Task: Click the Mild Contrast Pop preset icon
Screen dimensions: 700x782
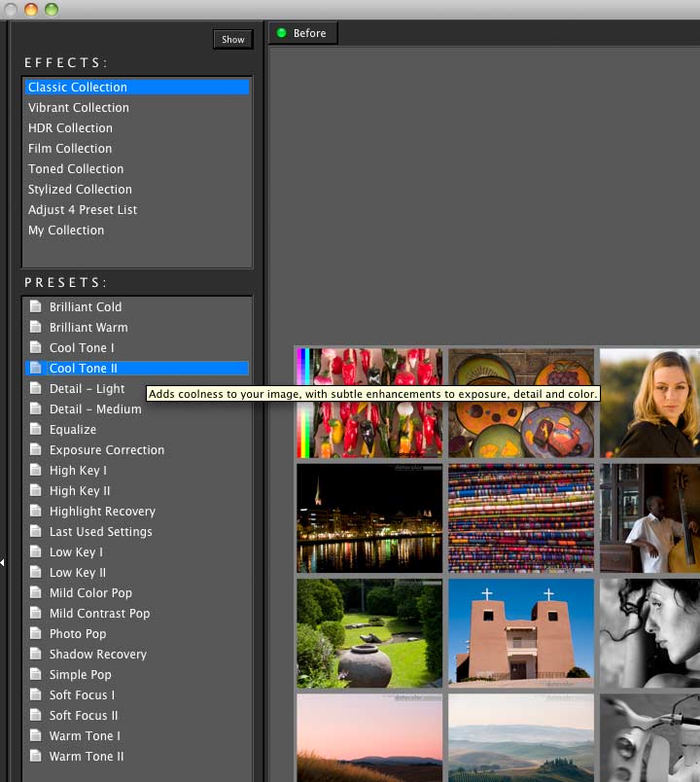Action: click(35, 613)
